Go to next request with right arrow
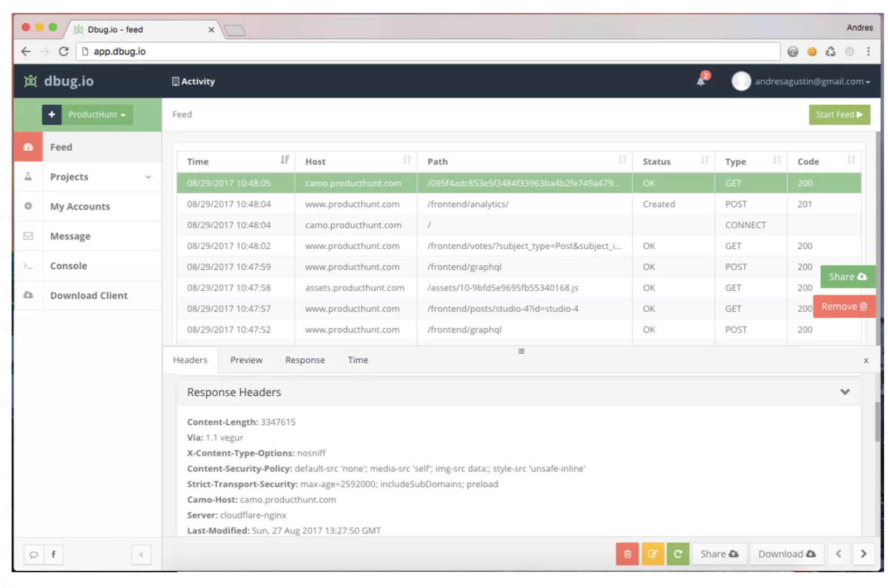 (x=864, y=554)
